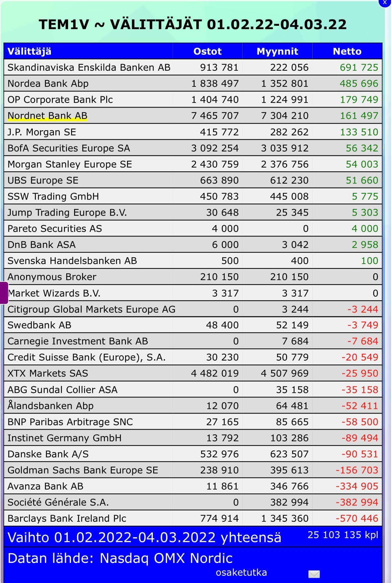Click Ålandsbanken Abp

[x=51, y=405]
